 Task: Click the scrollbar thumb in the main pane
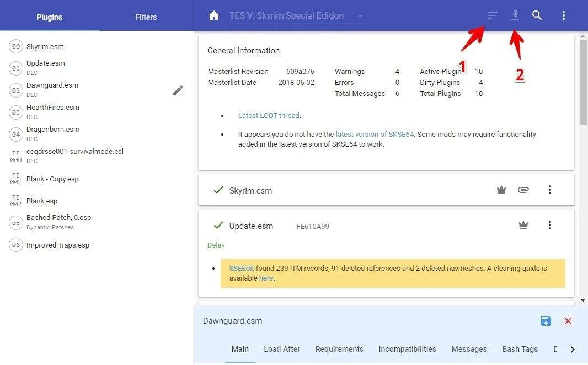point(583,83)
